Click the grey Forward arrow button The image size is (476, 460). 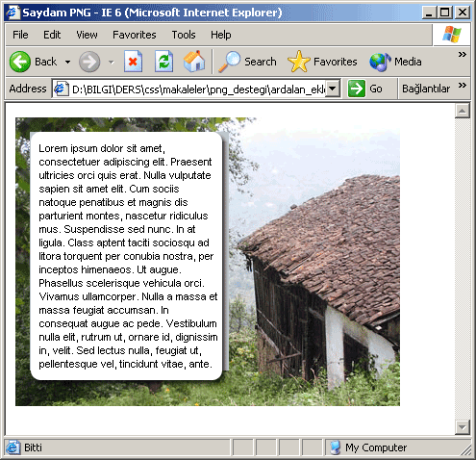pyautogui.click(x=89, y=62)
